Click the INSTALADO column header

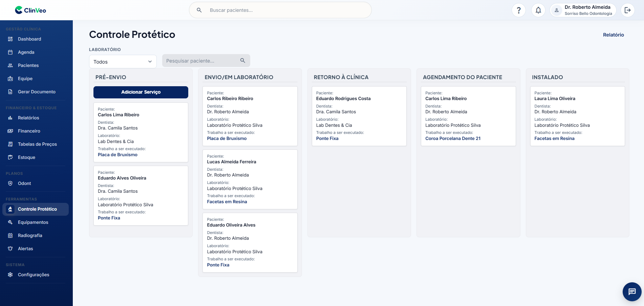[x=547, y=77]
